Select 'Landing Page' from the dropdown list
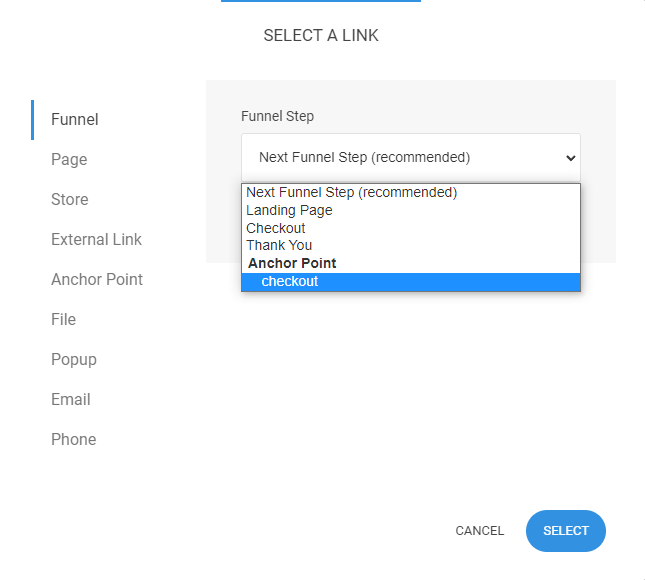This screenshot has width=645, height=580. tap(289, 211)
